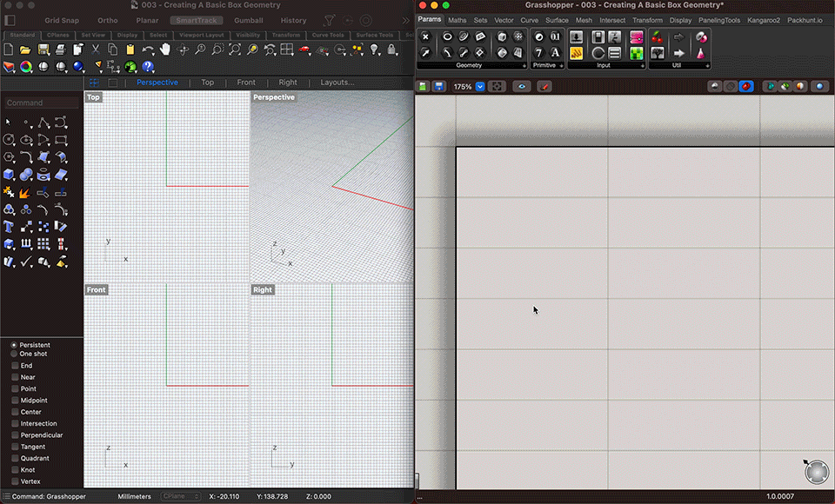The width and height of the screenshot is (835, 504).
Task: Expand the Geometry panel in Grasshopper
Action: click(524, 65)
